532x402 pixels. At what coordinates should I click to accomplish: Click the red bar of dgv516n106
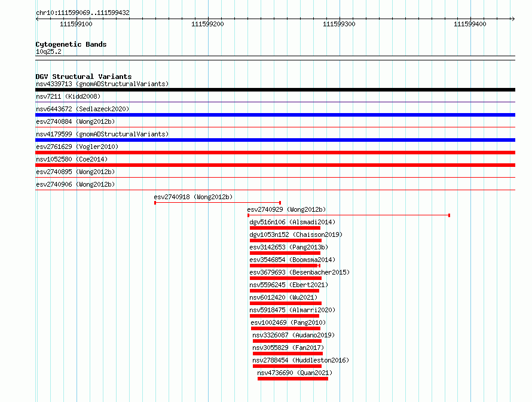point(285,228)
